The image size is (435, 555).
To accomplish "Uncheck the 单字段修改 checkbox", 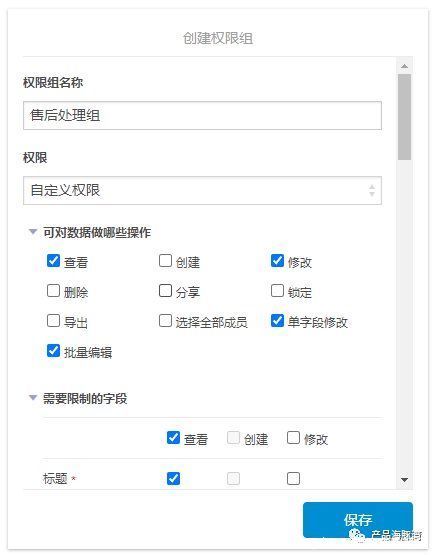I will tap(277, 321).
